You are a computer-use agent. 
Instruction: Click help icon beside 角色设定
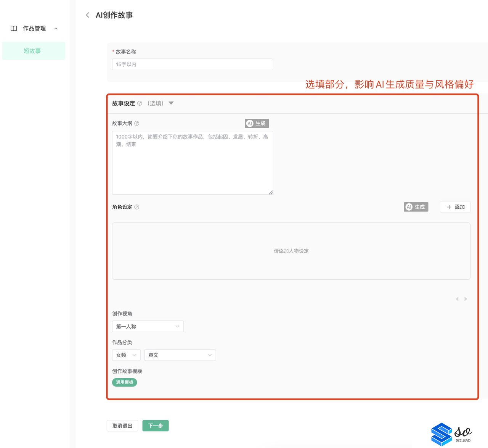tap(137, 207)
